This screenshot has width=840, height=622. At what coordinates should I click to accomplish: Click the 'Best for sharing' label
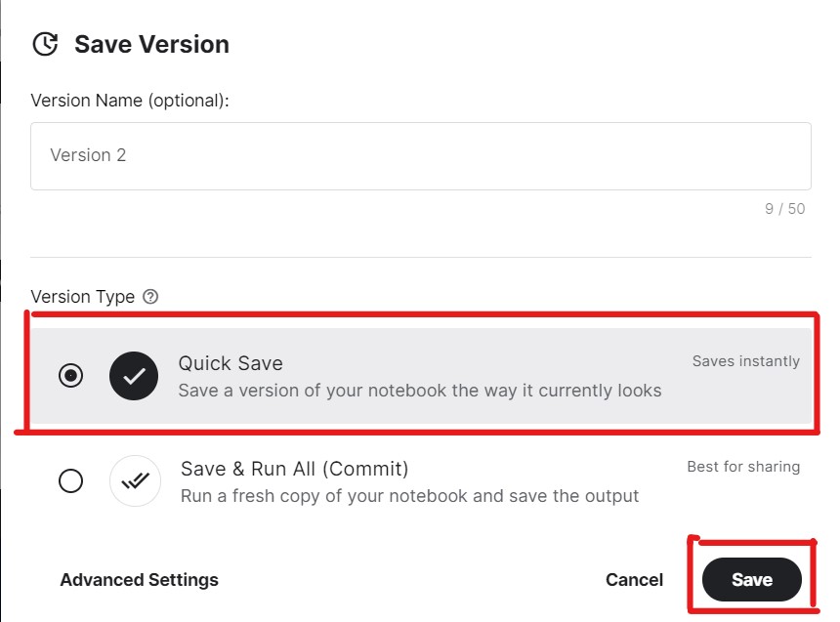click(743, 467)
